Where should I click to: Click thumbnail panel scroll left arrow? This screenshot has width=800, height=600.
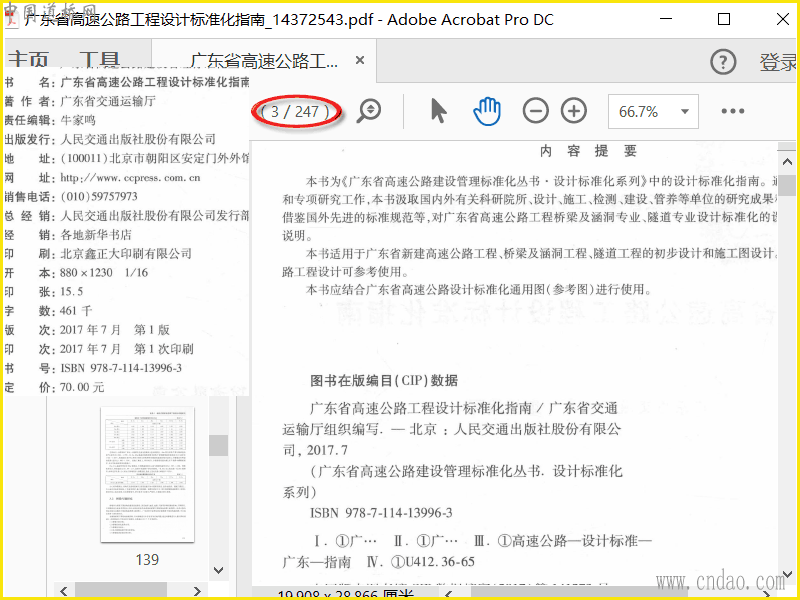(x=63, y=591)
